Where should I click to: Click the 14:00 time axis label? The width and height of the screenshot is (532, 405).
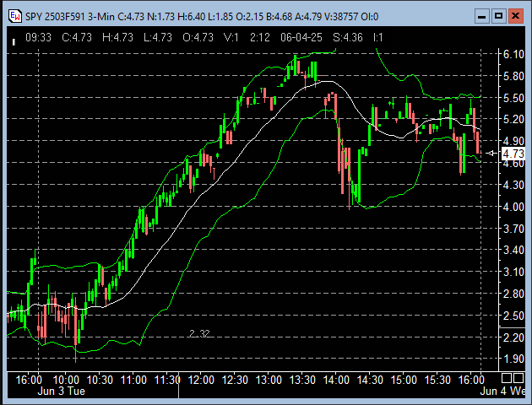tap(336, 380)
